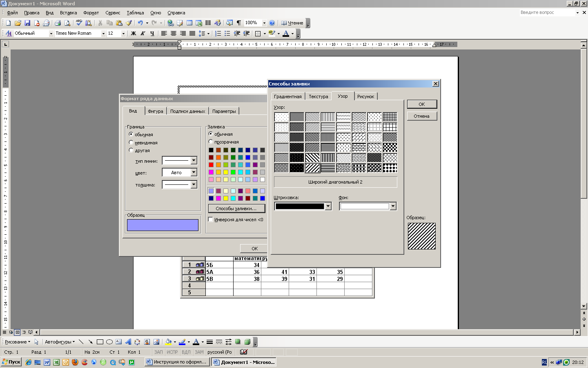Click the Open folder icon in toolbar
Image resolution: width=588 pixels, height=368 pixels.
tap(18, 23)
